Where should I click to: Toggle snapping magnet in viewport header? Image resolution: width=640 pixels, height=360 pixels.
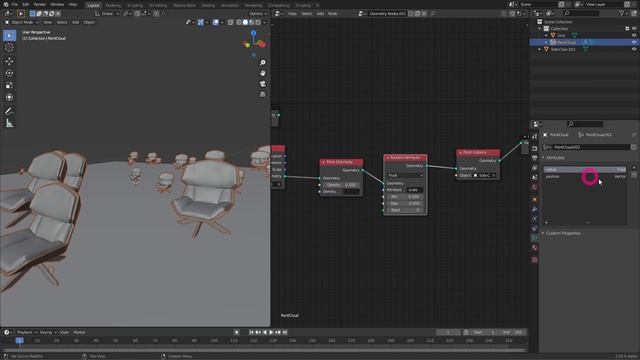137,13
